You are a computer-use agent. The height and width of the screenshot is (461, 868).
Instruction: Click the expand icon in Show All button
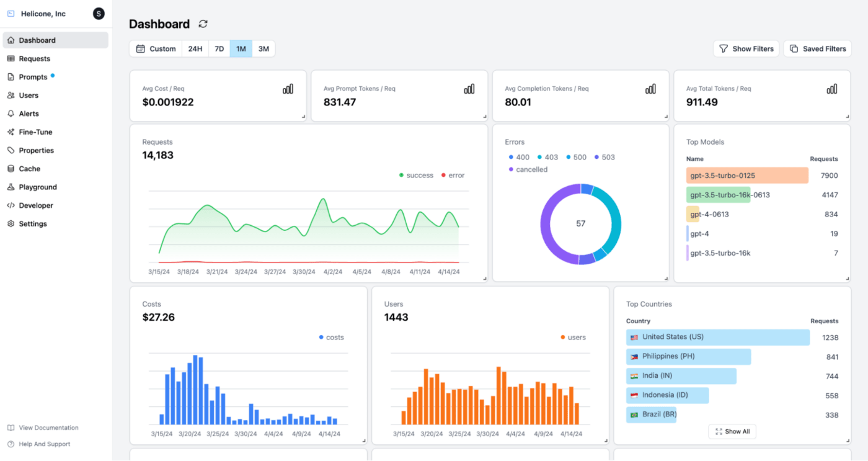[x=719, y=432]
